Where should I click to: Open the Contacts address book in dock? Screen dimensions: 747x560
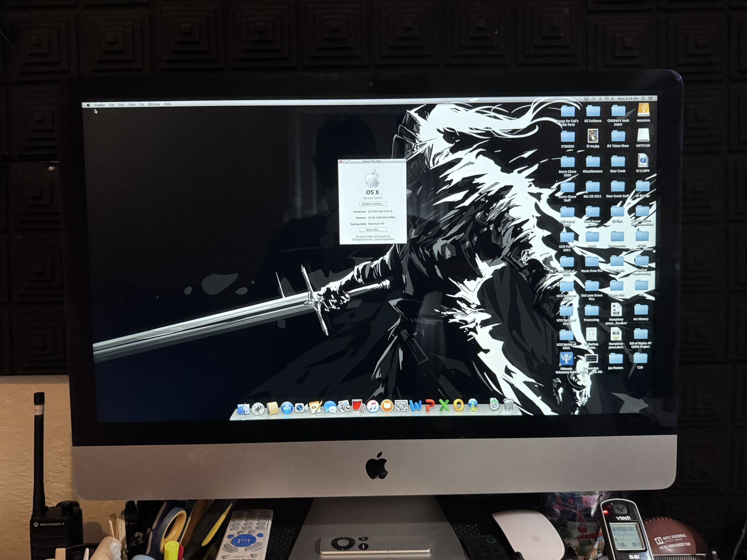[x=272, y=408]
